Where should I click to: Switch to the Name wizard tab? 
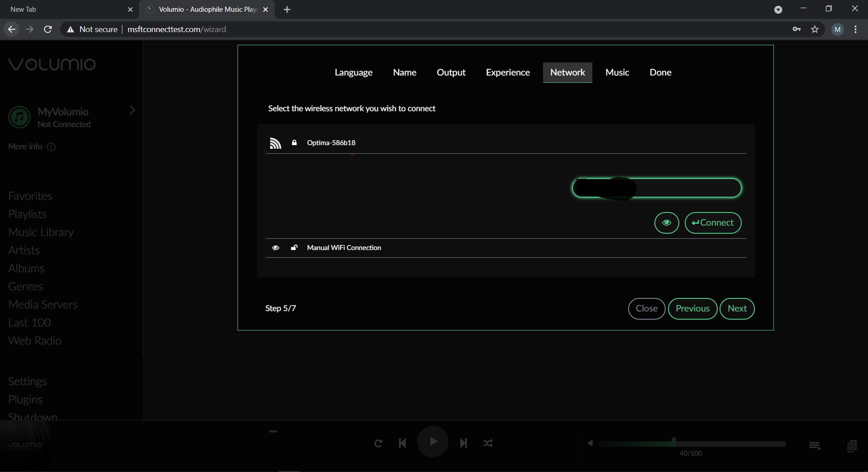[405, 72]
